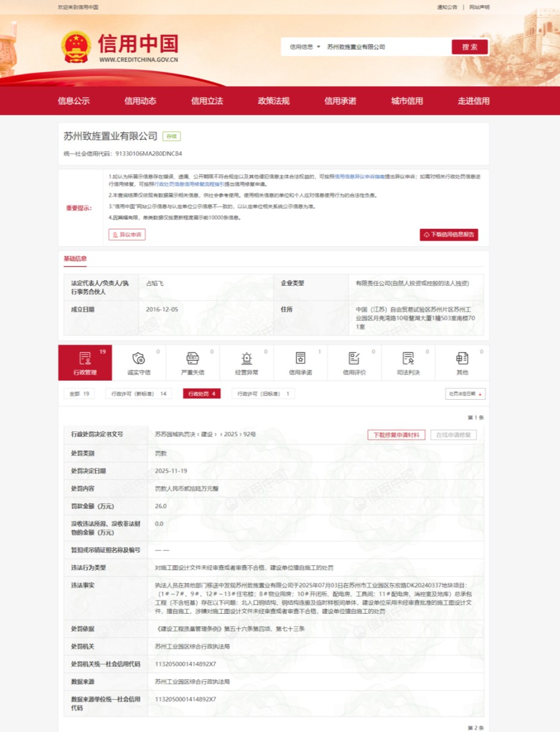
Task: Open the 行政管理 category icon tab
Action: [85, 359]
